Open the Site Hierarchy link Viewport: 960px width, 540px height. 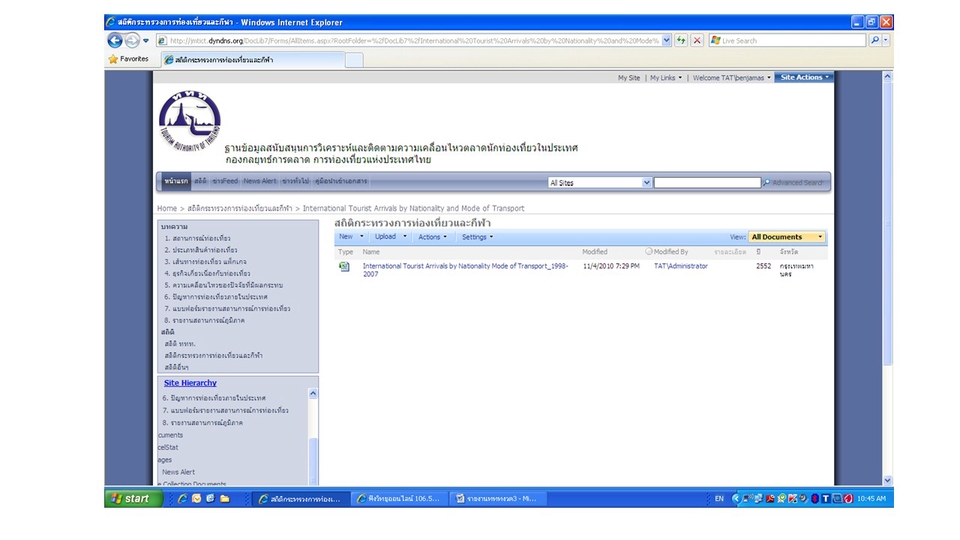[x=190, y=383]
